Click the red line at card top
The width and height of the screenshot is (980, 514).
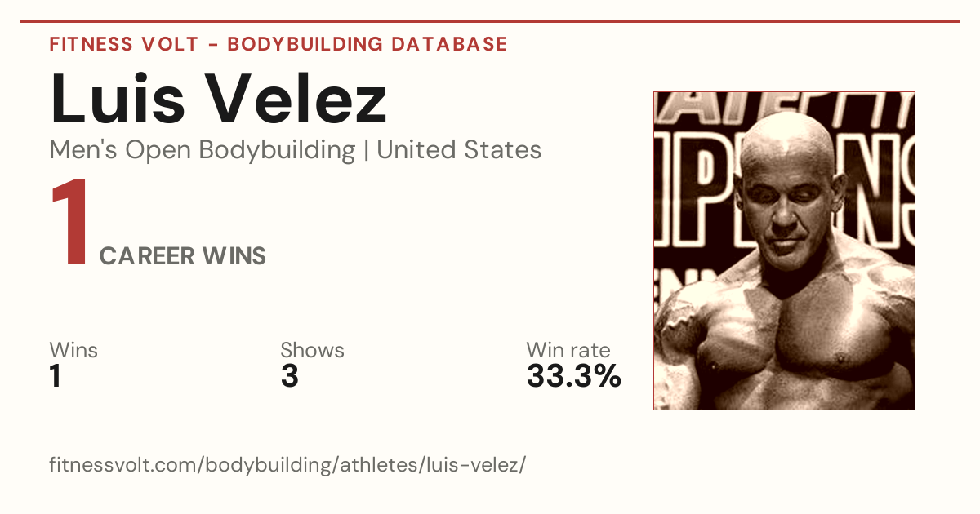pos(490,21)
